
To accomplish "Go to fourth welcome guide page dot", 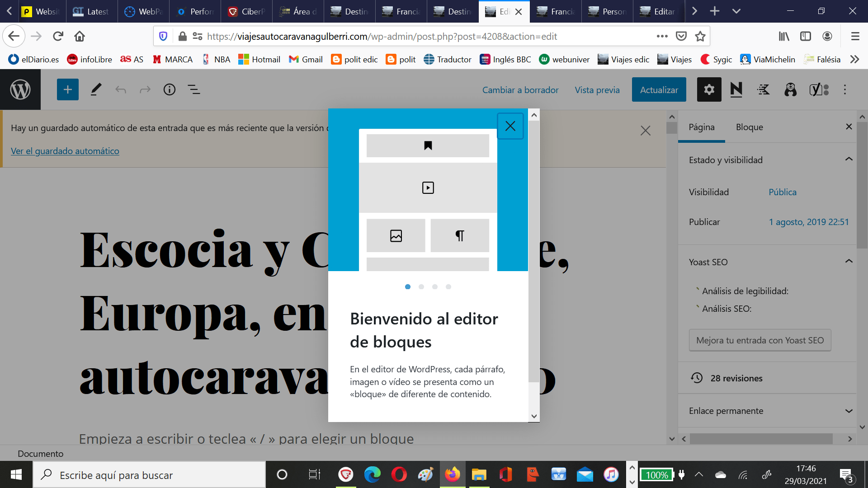I will click(448, 286).
